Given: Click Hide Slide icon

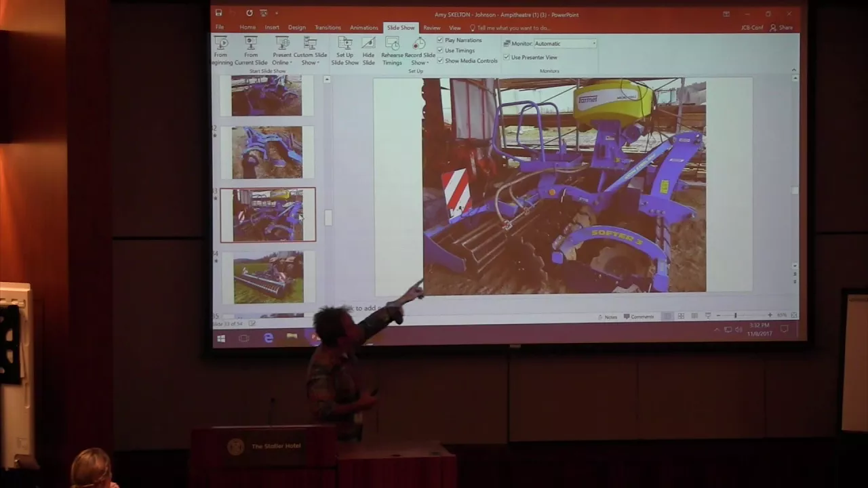Looking at the screenshot, I should 368,52.
